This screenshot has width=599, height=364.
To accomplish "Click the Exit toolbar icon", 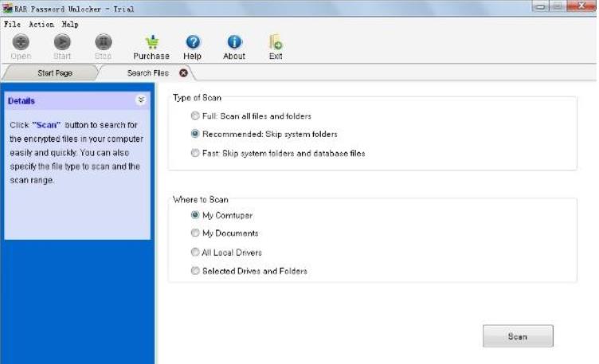I will tap(276, 42).
